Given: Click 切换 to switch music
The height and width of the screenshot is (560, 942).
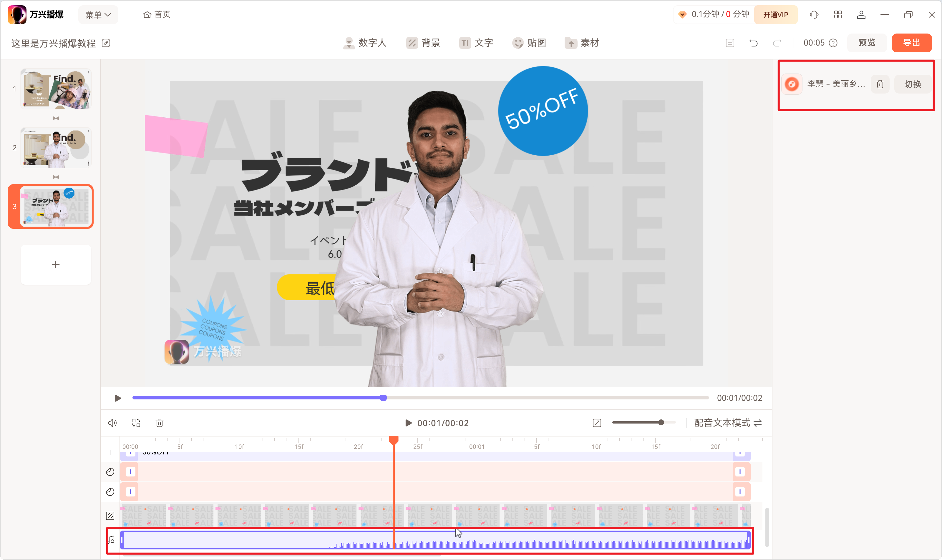Looking at the screenshot, I should (913, 84).
